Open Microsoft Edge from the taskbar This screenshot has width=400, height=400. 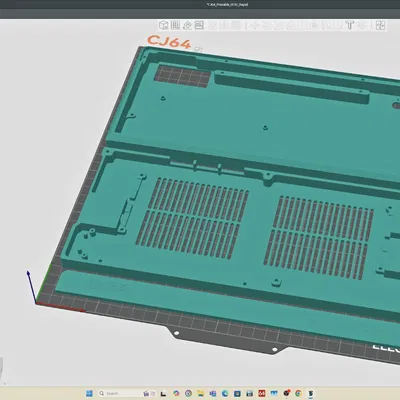pos(225,393)
